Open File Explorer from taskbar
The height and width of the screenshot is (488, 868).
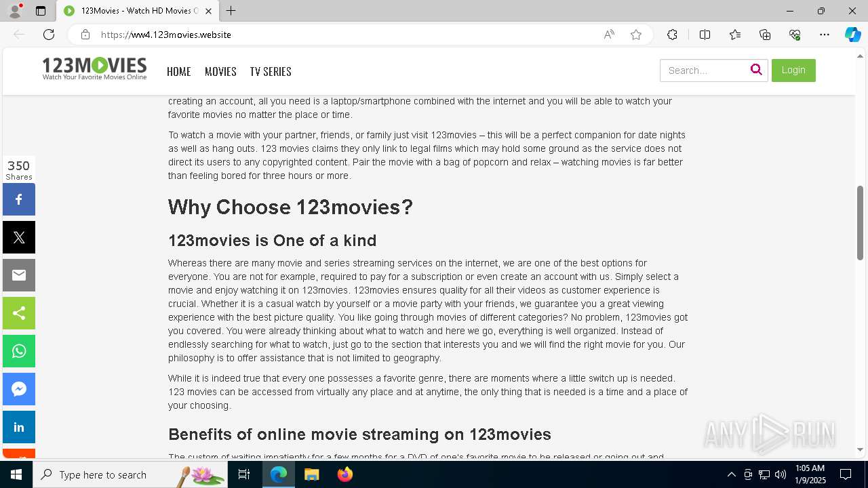[311, 474]
